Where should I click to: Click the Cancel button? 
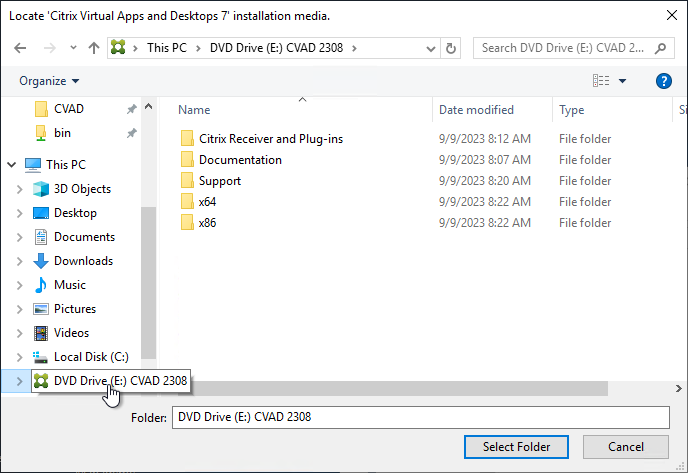626,447
